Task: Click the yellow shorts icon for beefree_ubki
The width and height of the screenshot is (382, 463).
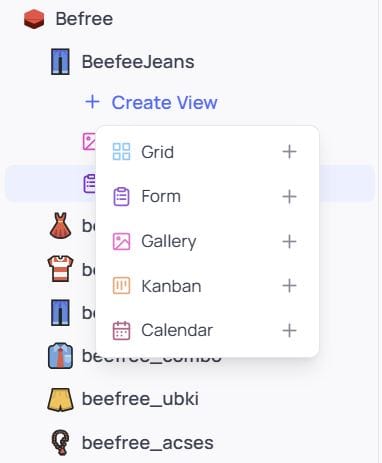Action: (60, 399)
